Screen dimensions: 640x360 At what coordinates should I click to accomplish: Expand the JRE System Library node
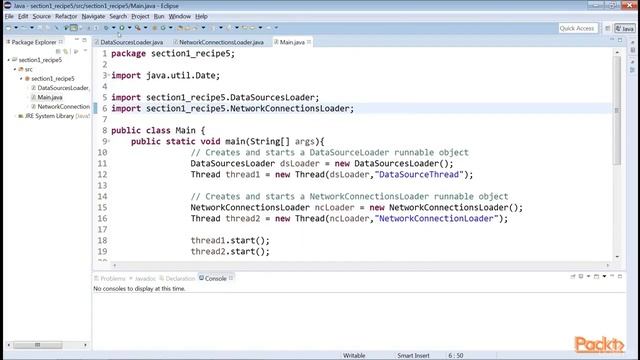pos(15,116)
